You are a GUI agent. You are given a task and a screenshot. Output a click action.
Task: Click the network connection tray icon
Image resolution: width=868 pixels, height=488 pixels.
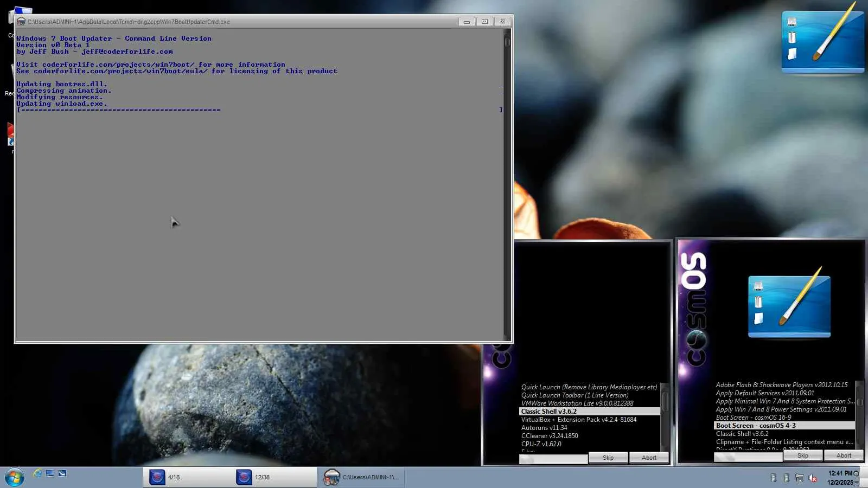click(x=800, y=478)
